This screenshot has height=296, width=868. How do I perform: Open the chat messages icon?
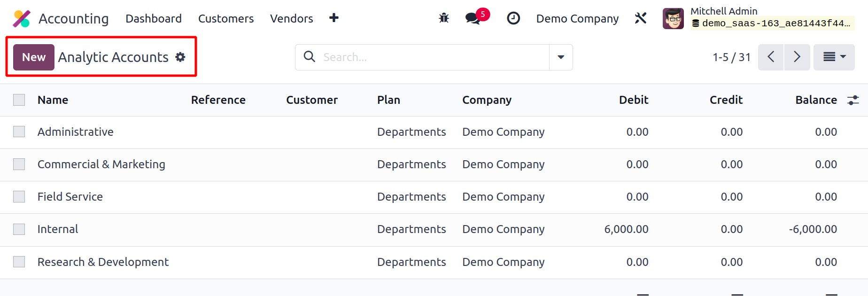(x=473, y=18)
